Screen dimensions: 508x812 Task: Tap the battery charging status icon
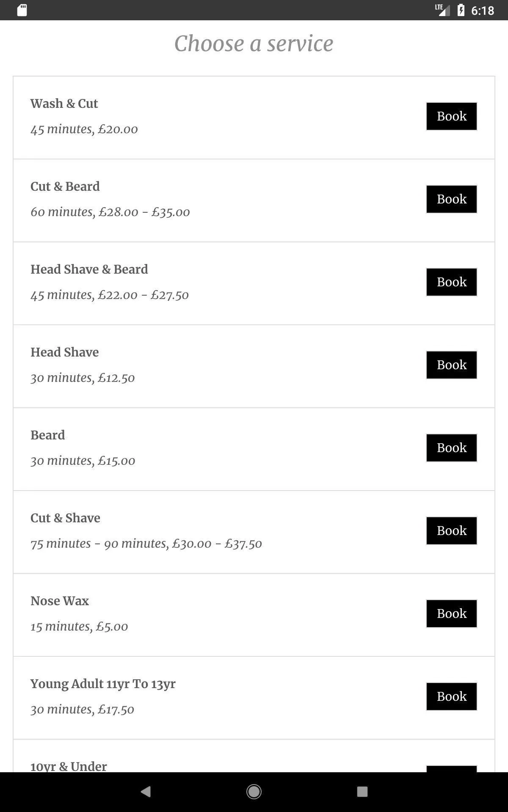[461, 10]
